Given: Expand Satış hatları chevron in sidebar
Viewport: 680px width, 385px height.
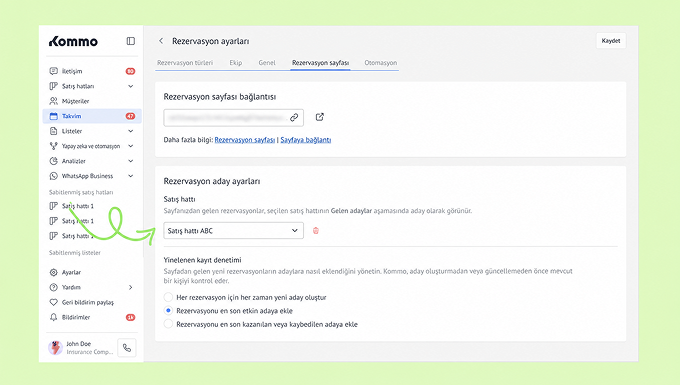Looking at the screenshot, I should pyautogui.click(x=131, y=86).
